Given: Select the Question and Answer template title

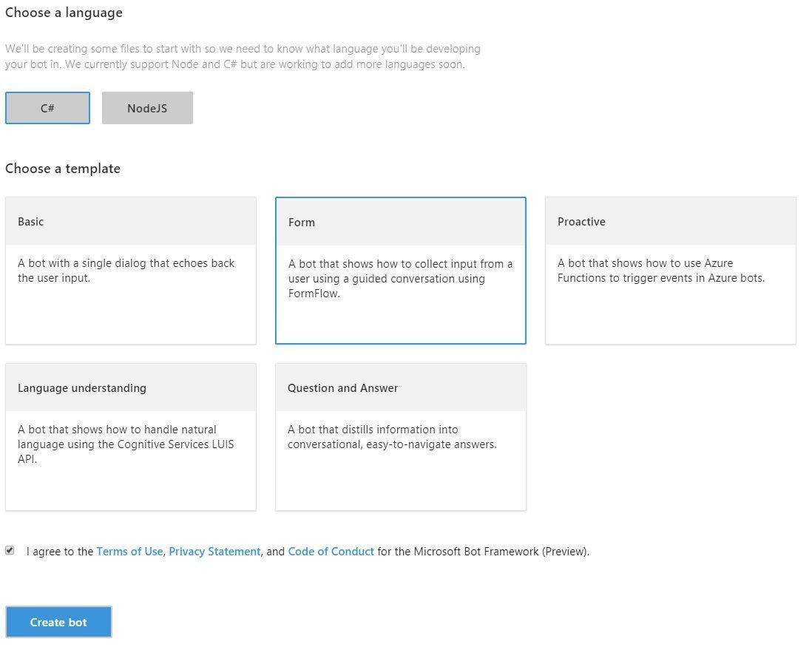Looking at the screenshot, I should click(x=342, y=387).
